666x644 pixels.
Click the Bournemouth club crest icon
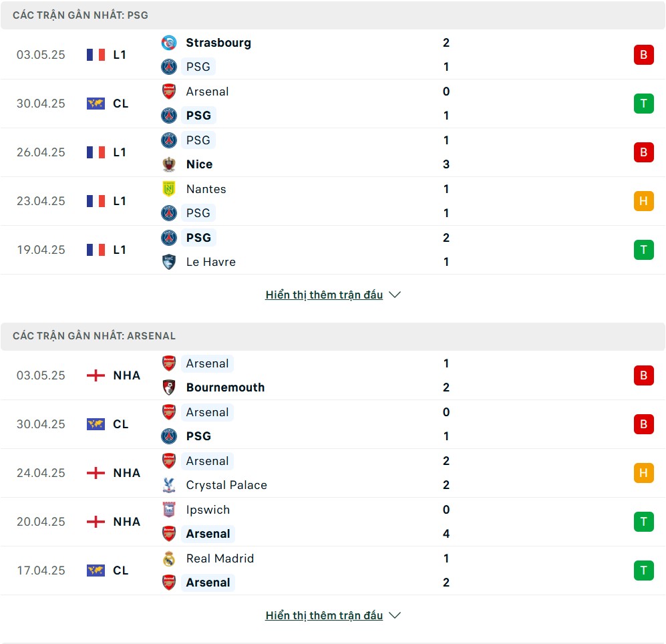pos(169,387)
